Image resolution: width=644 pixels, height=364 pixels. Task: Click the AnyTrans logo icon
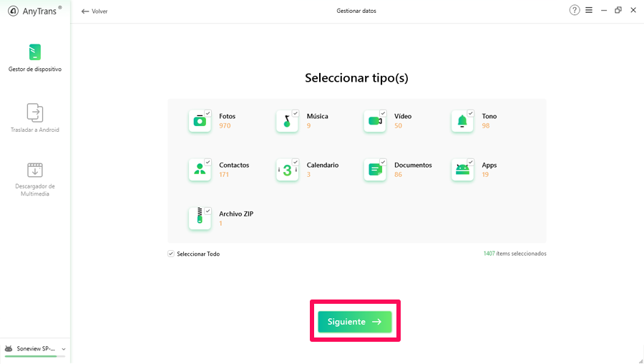point(13,11)
